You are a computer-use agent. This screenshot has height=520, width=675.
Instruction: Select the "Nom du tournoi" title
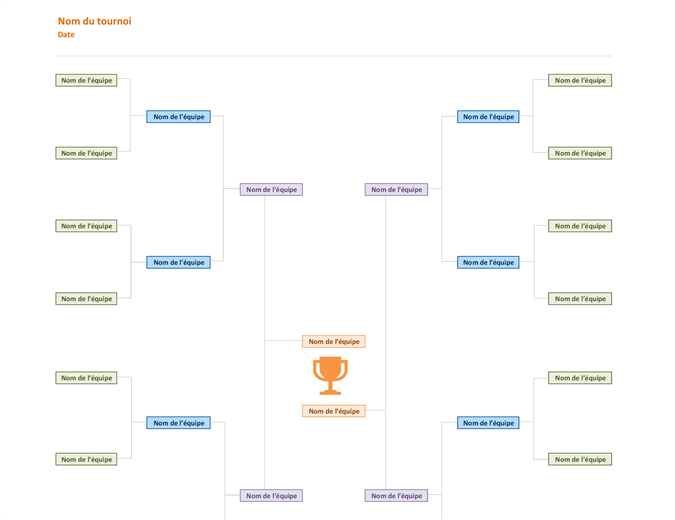coord(94,21)
